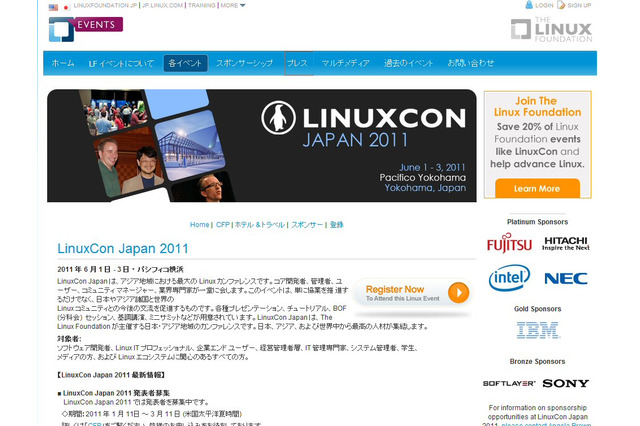The image size is (640, 426).
Task: Click the '対象者:' heading text
Action: [69, 339]
